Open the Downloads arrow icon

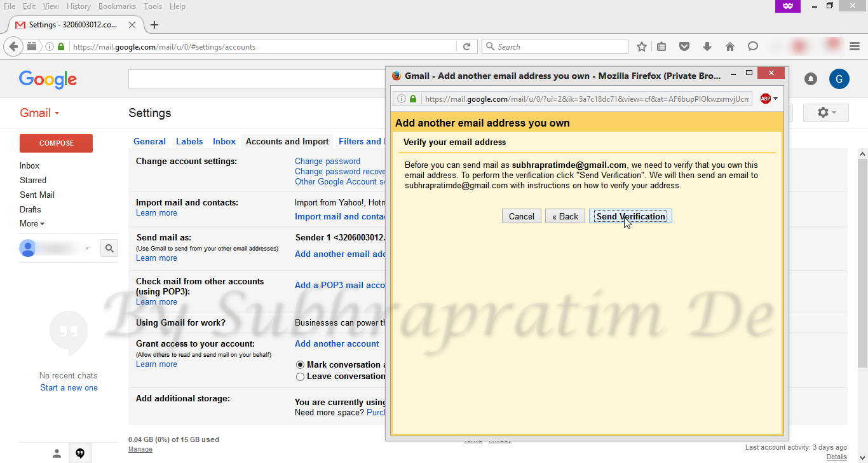point(707,46)
